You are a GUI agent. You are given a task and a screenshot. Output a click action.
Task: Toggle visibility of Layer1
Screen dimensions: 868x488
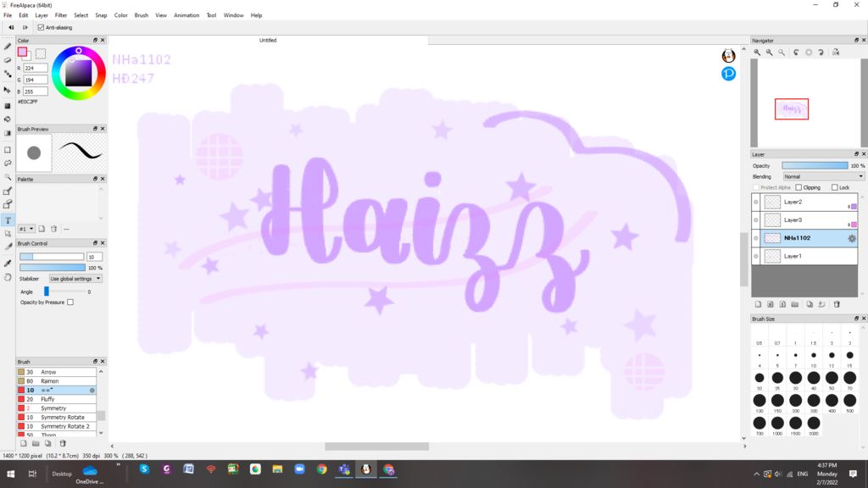tap(756, 256)
